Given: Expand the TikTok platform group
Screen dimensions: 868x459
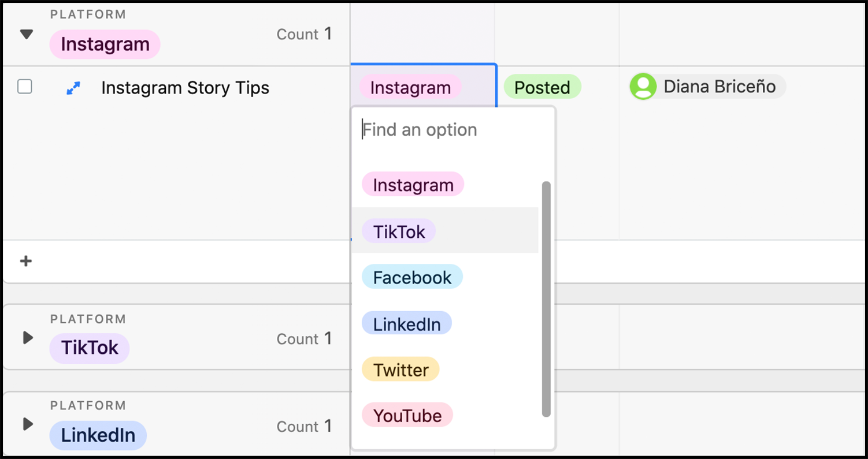Looking at the screenshot, I should point(28,338).
